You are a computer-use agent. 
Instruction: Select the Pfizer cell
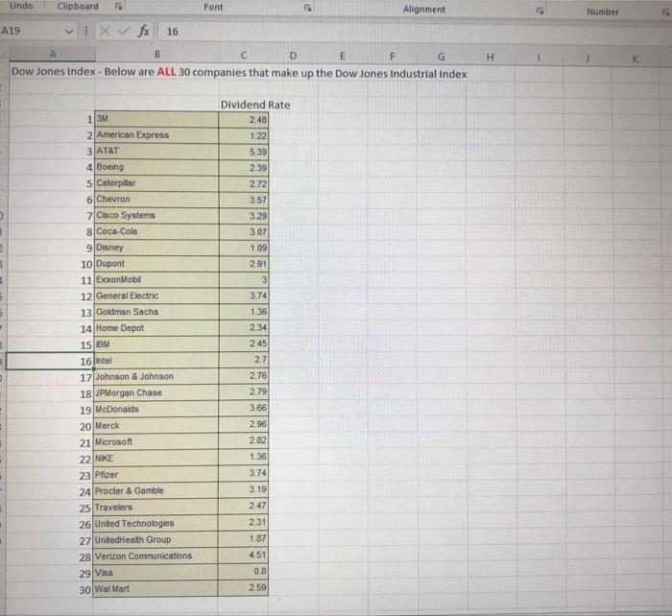pos(156,475)
